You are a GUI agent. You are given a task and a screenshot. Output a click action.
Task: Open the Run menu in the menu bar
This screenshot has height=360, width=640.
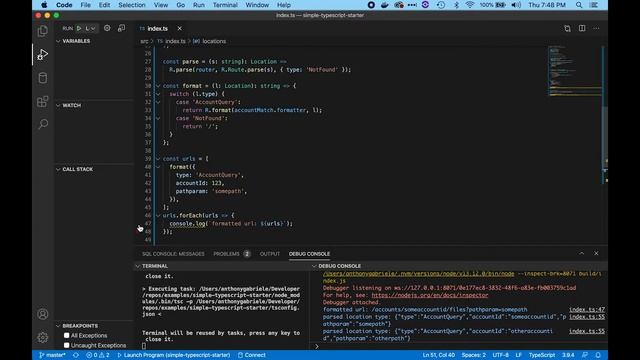coord(199,5)
